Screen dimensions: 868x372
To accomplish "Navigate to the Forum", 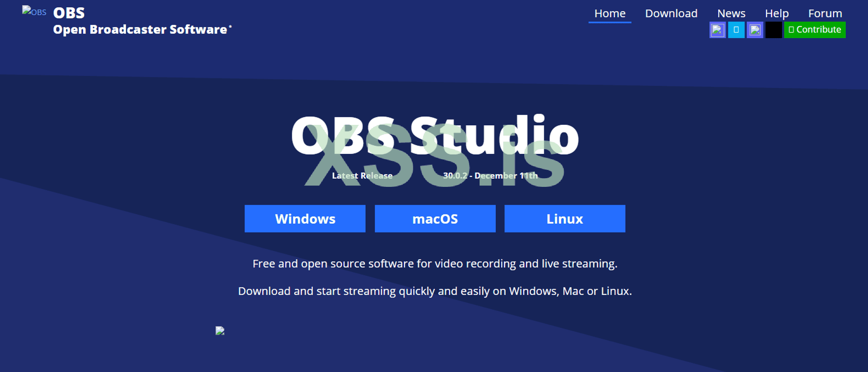I will (x=825, y=13).
